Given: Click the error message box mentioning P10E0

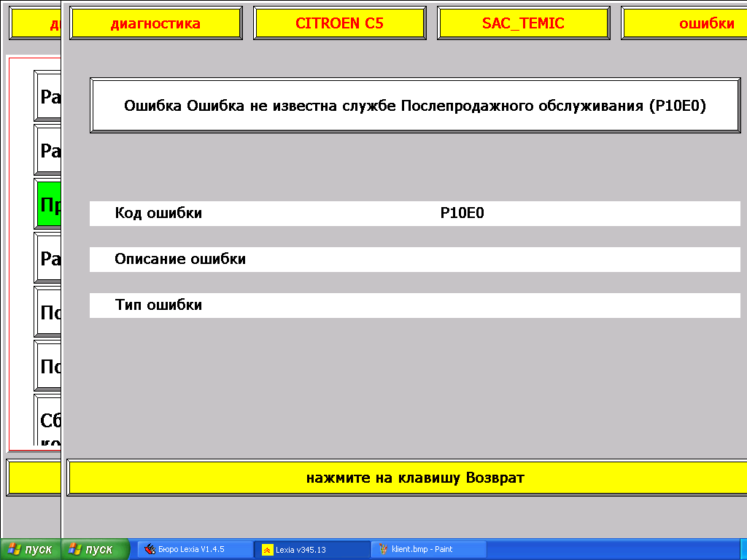Looking at the screenshot, I should 415,106.
